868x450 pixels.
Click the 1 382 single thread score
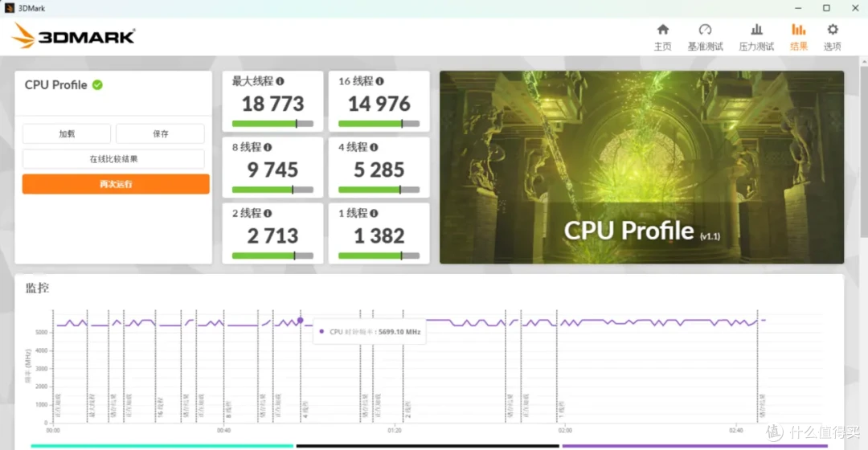(x=379, y=235)
